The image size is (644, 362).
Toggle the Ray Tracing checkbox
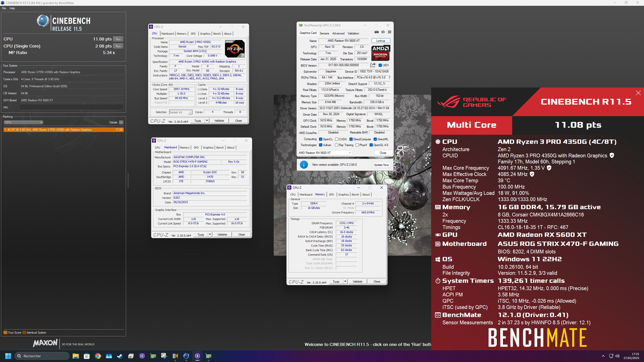[x=337, y=145]
